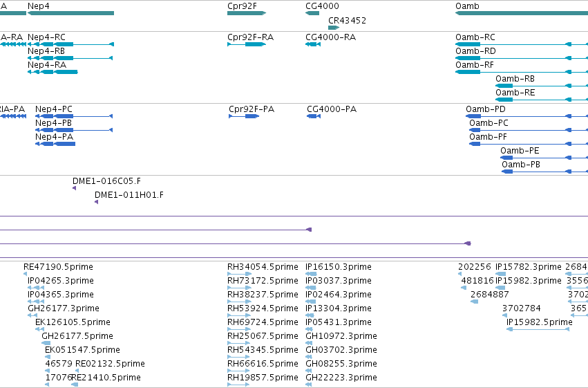Image resolution: width=588 pixels, height=388 pixels.
Task: Click the CG4000-RA transcript label
Action: coord(331,37)
